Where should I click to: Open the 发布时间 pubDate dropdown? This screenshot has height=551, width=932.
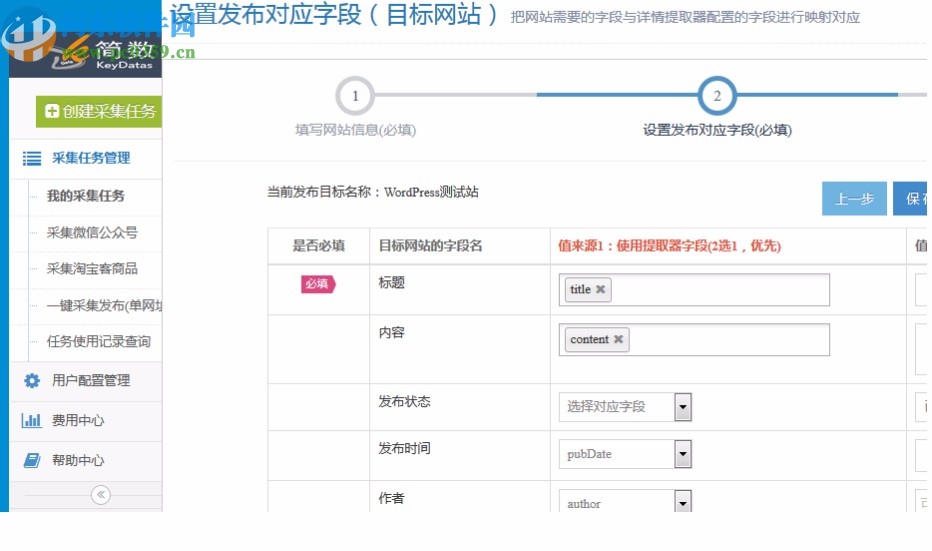(625, 454)
